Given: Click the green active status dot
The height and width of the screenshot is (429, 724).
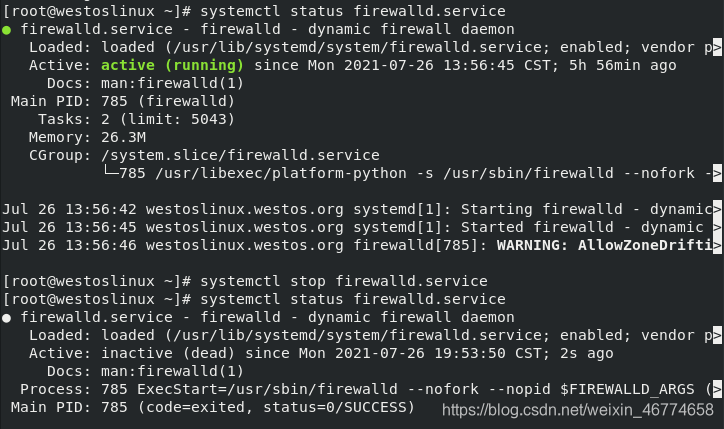Looking at the screenshot, I should (x=6, y=30).
